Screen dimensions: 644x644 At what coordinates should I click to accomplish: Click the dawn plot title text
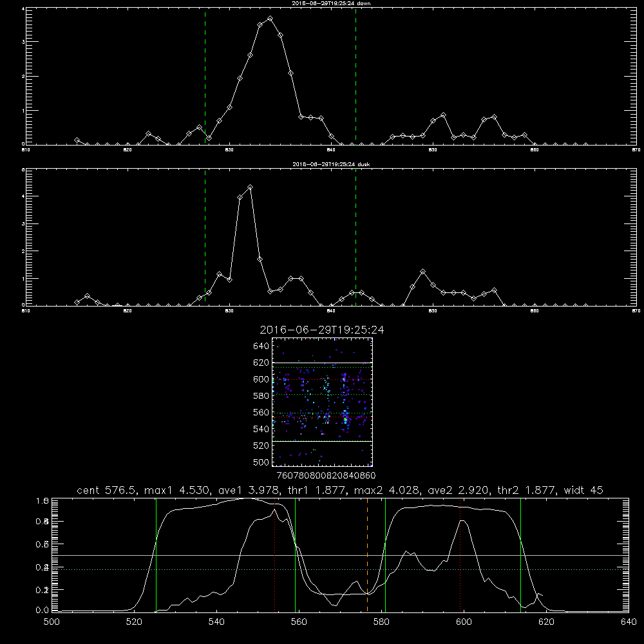point(331,3)
